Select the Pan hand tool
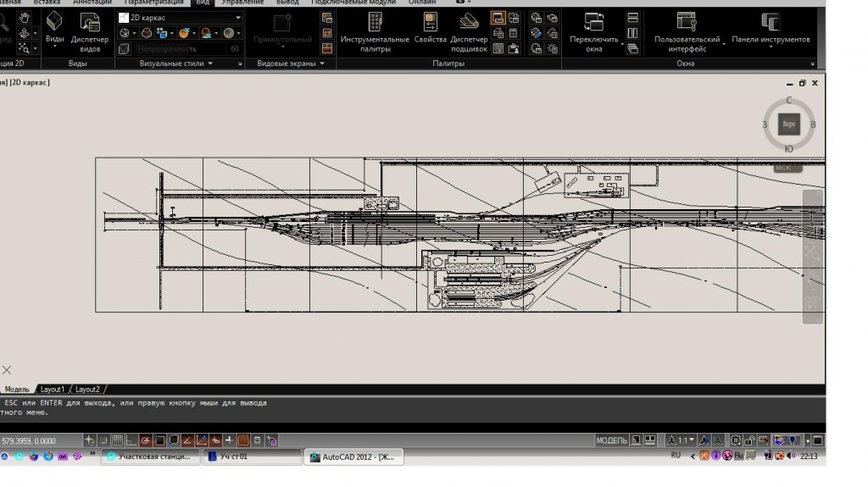The height and width of the screenshot is (487, 868). pyautogui.click(x=24, y=19)
